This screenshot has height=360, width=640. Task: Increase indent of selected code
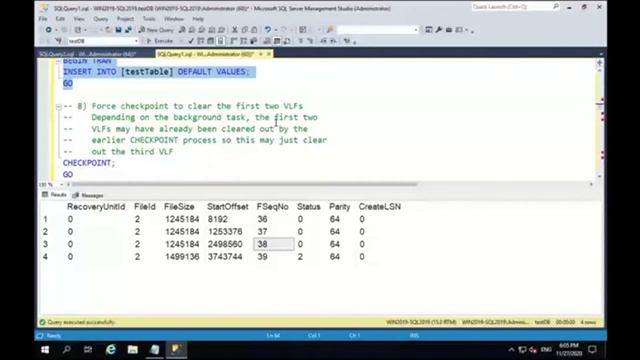click(x=333, y=41)
